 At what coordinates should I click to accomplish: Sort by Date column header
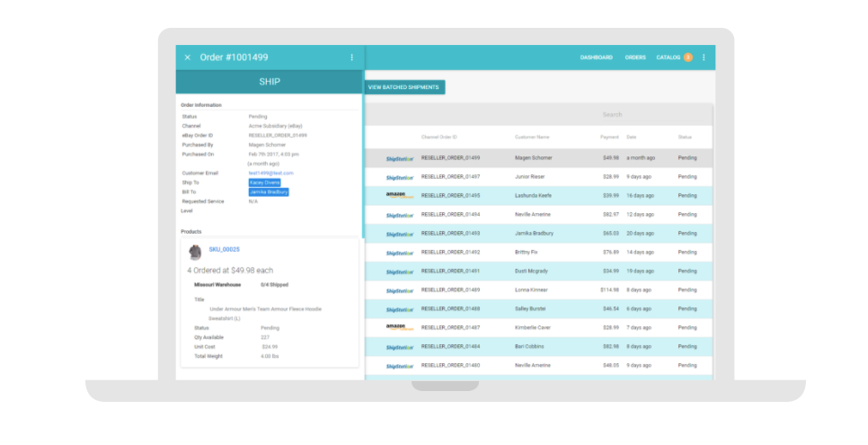click(632, 137)
